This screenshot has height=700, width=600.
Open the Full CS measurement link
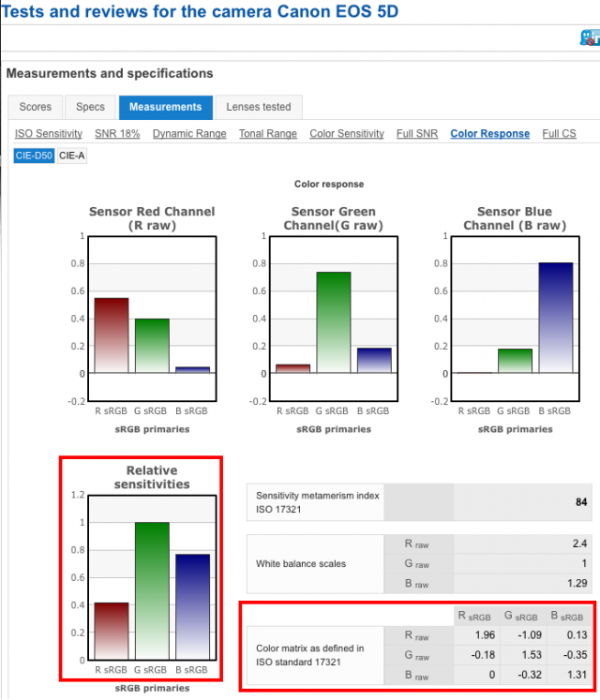560,133
